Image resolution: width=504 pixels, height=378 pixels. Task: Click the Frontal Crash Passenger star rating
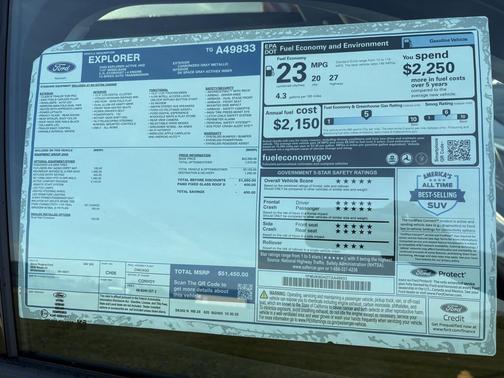pos(354,209)
